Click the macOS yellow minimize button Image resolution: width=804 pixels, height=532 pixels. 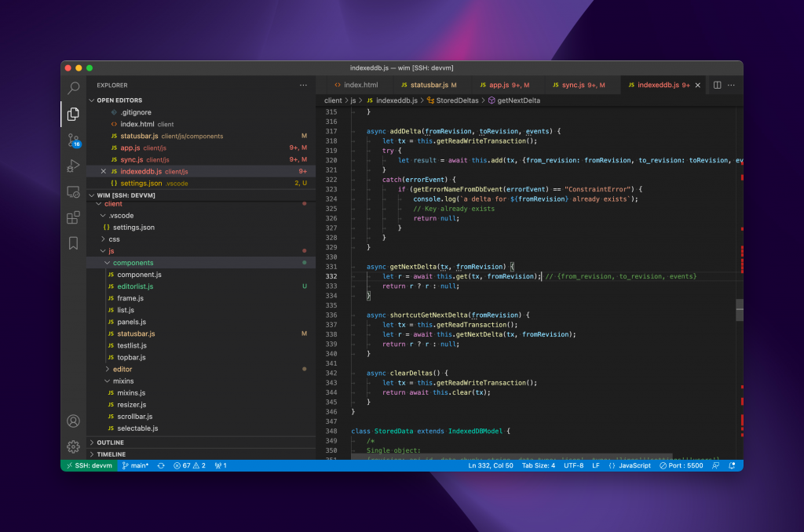click(x=79, y=67)
